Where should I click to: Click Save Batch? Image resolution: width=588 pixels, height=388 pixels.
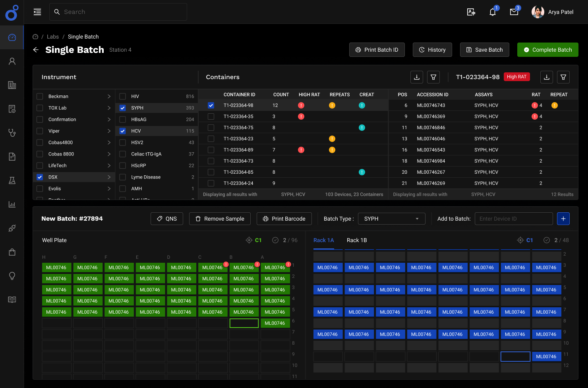[485, 50]
